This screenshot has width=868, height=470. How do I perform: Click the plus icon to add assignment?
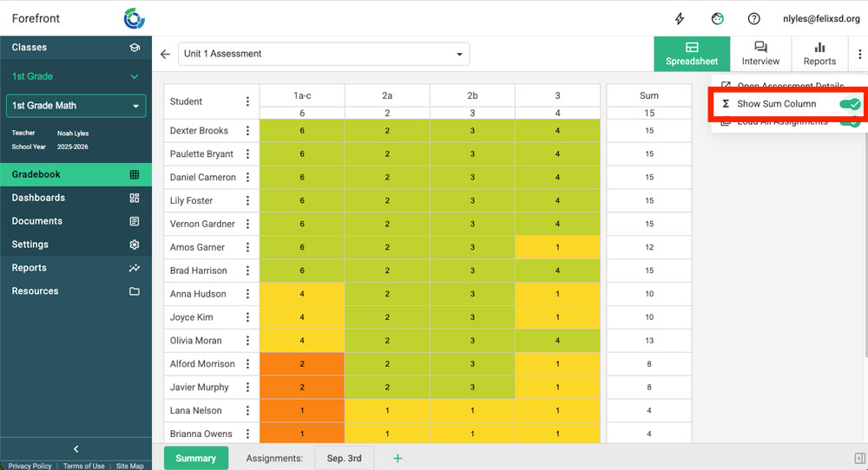point(398,458)
